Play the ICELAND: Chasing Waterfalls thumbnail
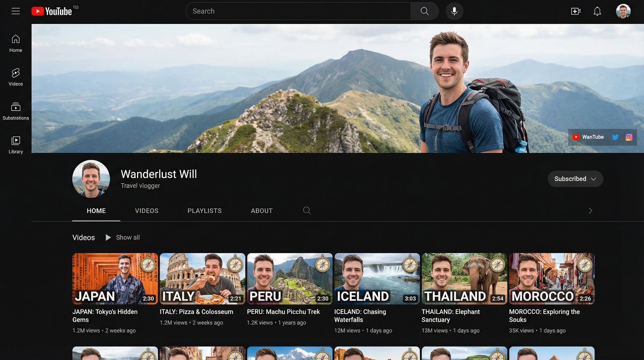Screen dimensions: 644x360 [377, 279]
